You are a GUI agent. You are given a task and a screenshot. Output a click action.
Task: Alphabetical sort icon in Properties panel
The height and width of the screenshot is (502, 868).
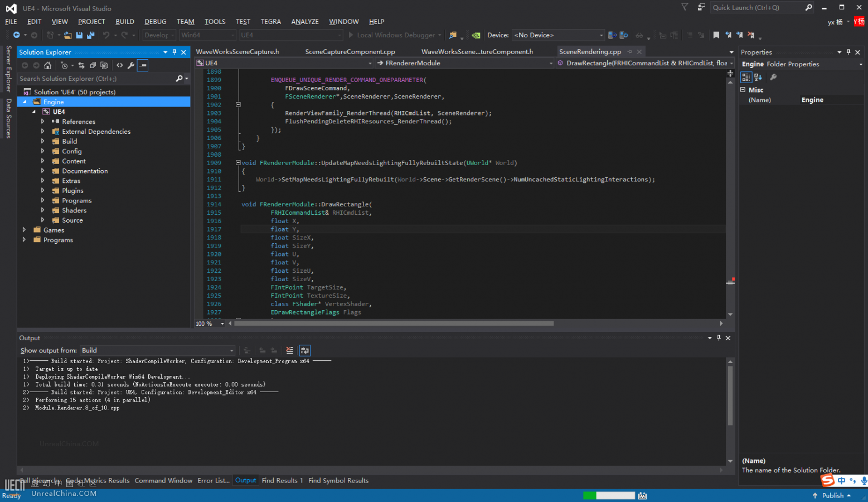point(758,77)
